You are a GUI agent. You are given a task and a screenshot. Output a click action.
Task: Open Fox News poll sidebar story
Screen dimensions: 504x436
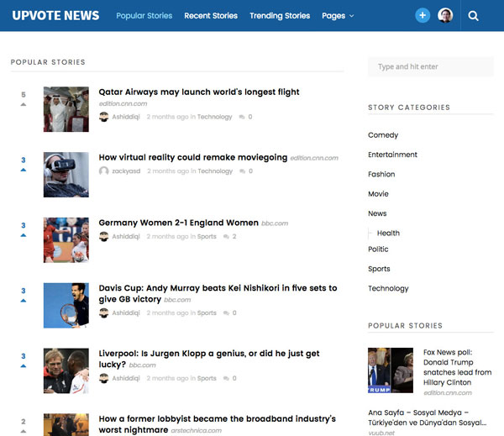(457, 367)
